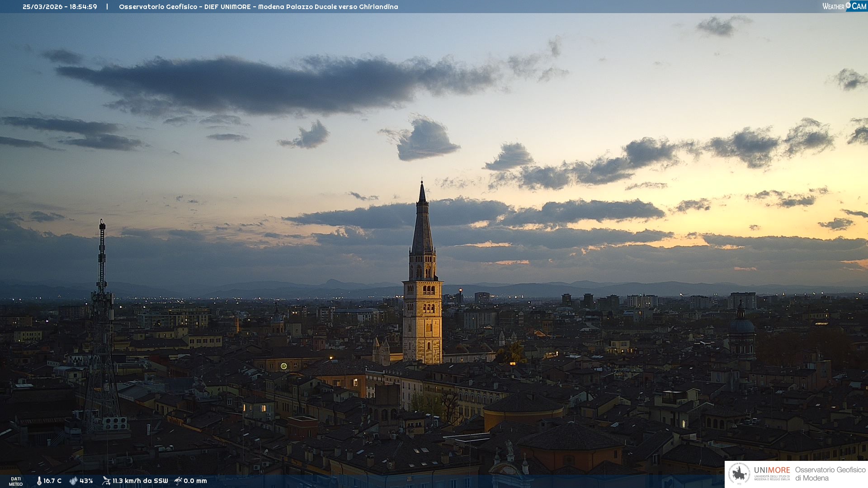Viewport: 868px width, 488px height.
Task: Click the 0.0 mm rainfall value
Action: (195, 481)
